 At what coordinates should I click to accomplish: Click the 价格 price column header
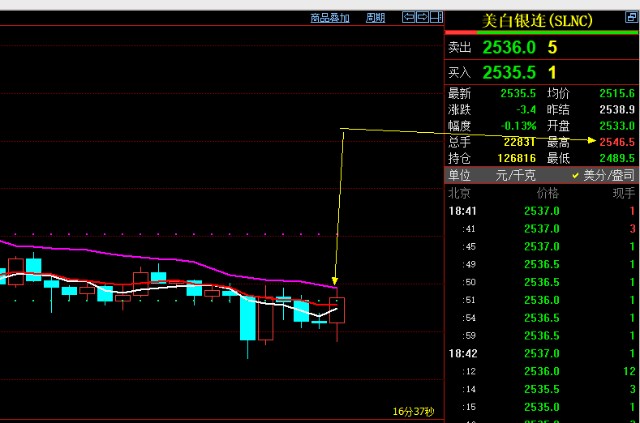point(547,192)
